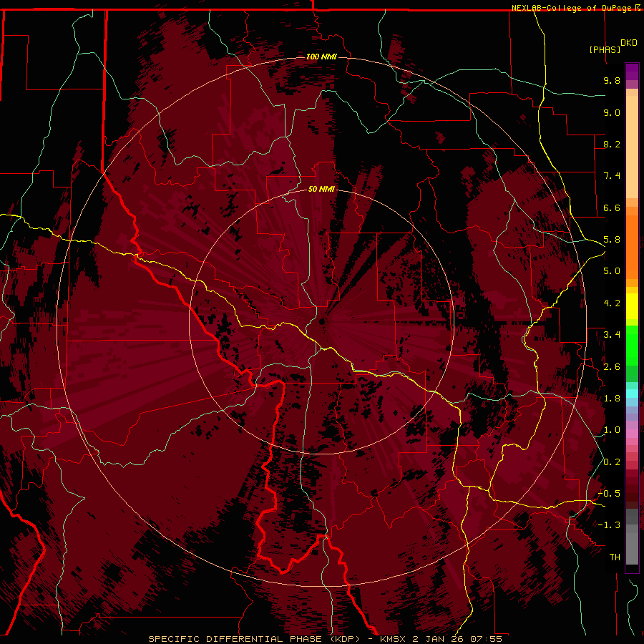Click the radar site center dot
The height and width of the screenshot is (644, 644).
(321, 321)
